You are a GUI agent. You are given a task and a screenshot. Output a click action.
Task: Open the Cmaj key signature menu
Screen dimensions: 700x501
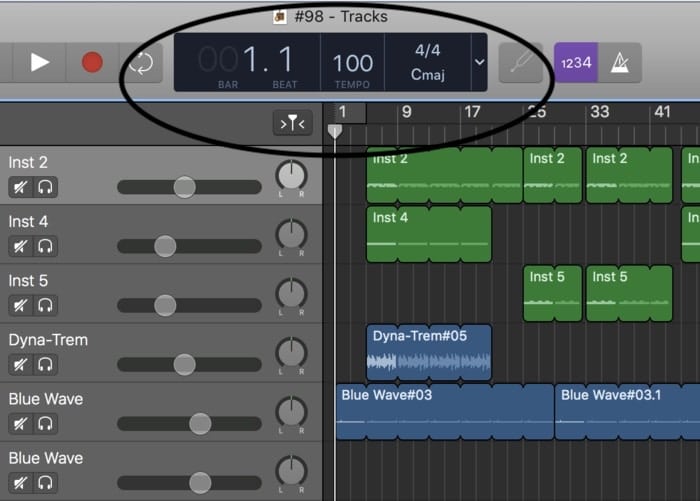(x=428, y=74)
